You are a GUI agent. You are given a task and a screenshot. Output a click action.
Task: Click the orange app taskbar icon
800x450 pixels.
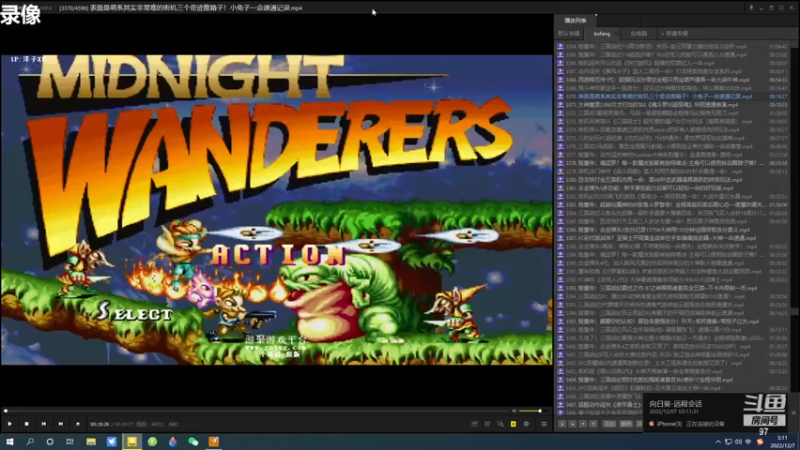(213, 442)
